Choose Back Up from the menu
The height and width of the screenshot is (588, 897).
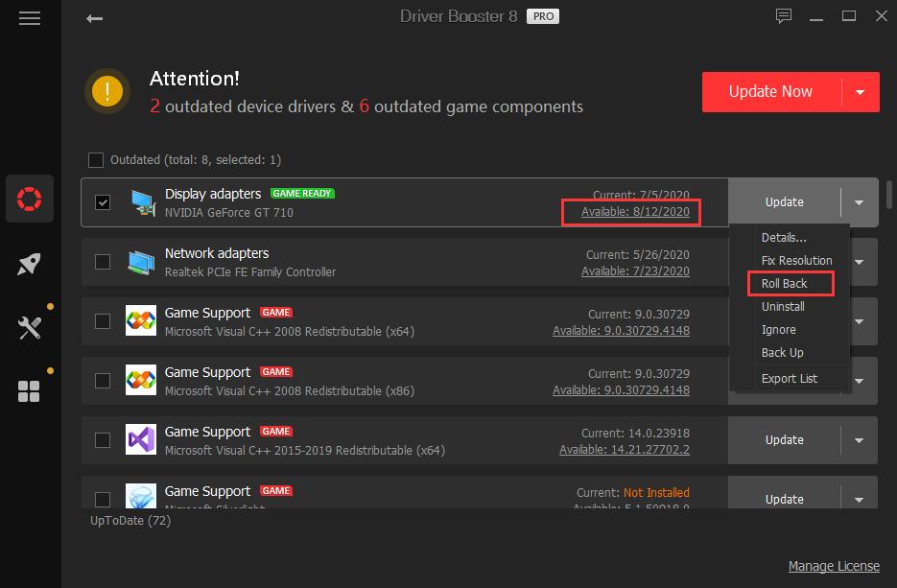(782, 353)
